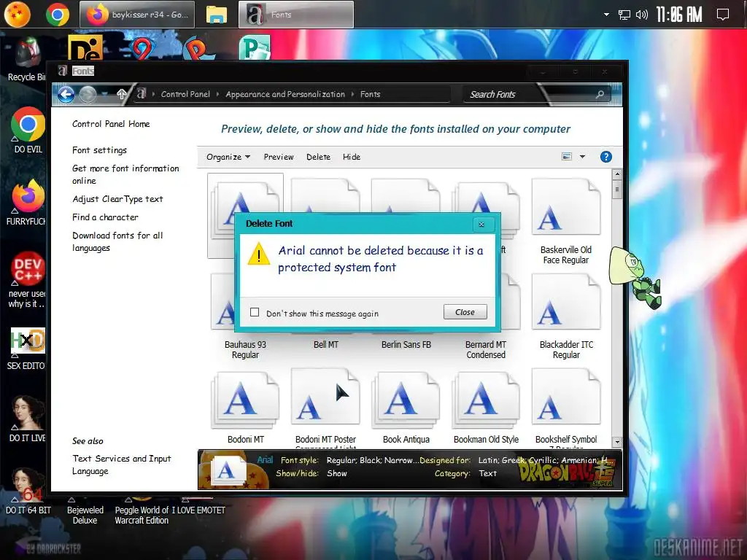Click the Control Panel breadcrumb
This screenshot has width=747, height=560.
coord(185,94)
